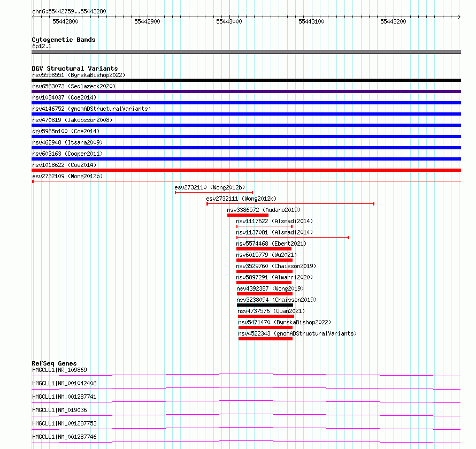
Task: Open variant nsv470819 (Jakobsson2008)
Action: click(72, 120)
